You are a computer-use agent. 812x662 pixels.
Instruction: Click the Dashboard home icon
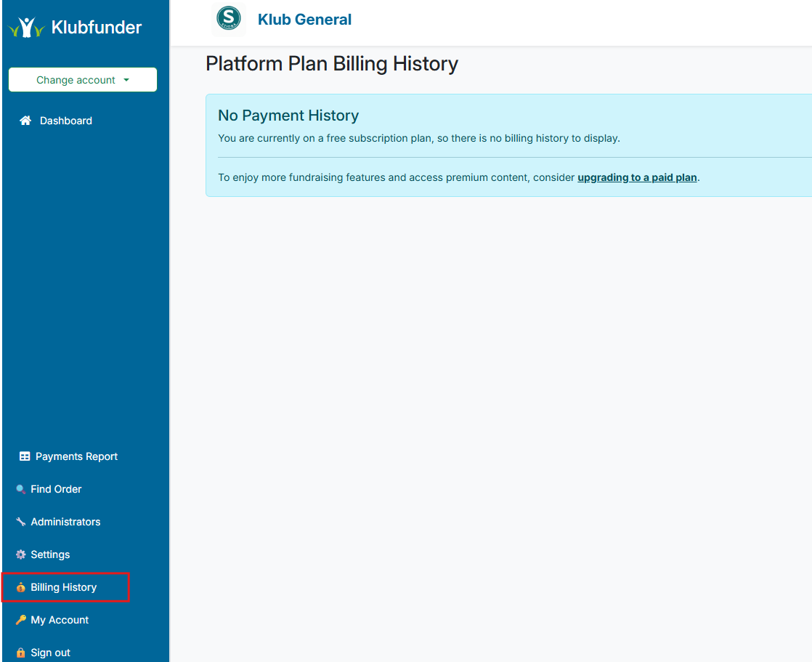24,120
